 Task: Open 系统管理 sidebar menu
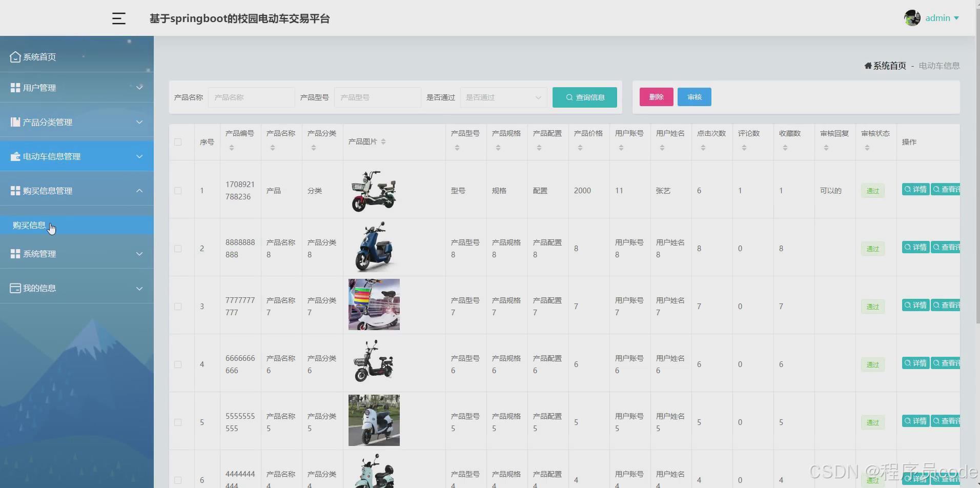point(77,254)
